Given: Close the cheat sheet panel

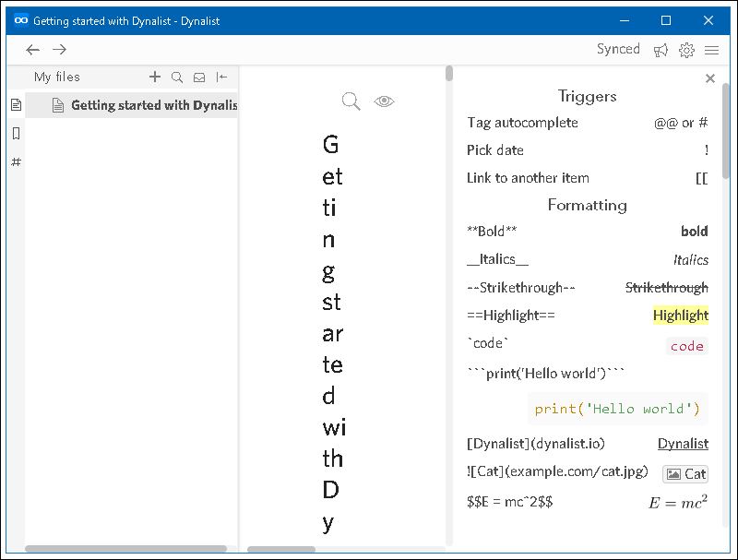Looking at the screenshot, I should tap(710, 78).
